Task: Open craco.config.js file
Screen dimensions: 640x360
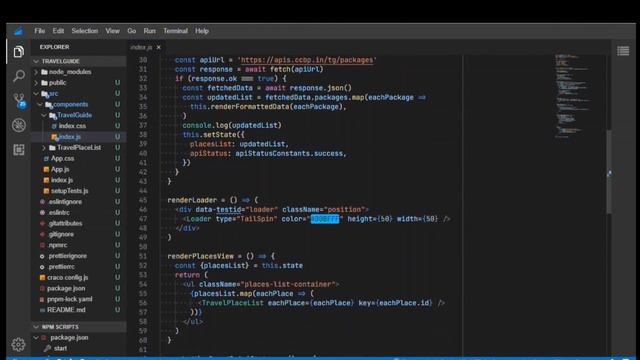Action: point(79,278)
